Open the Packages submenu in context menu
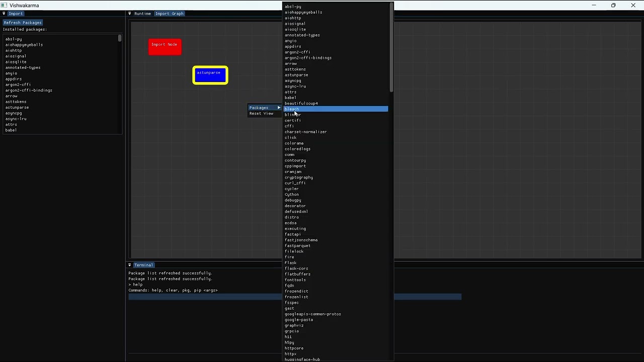Screen dimensions: 644x362 [x=265, y=108]
